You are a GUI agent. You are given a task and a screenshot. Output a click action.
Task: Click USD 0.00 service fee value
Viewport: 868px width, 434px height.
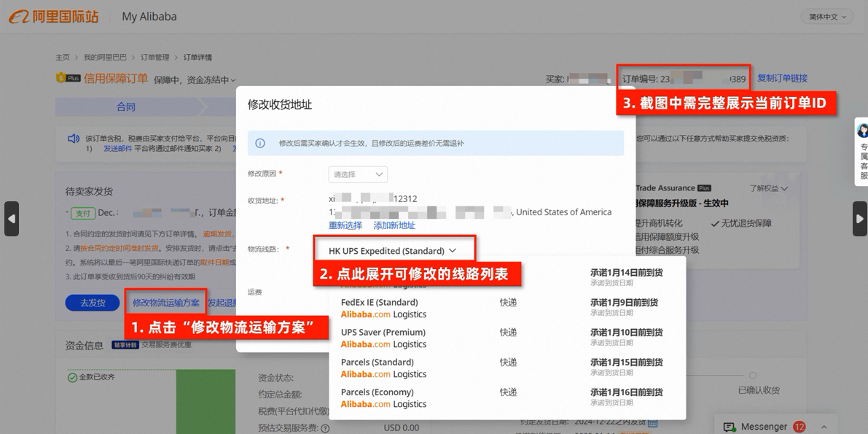(402, 428)
